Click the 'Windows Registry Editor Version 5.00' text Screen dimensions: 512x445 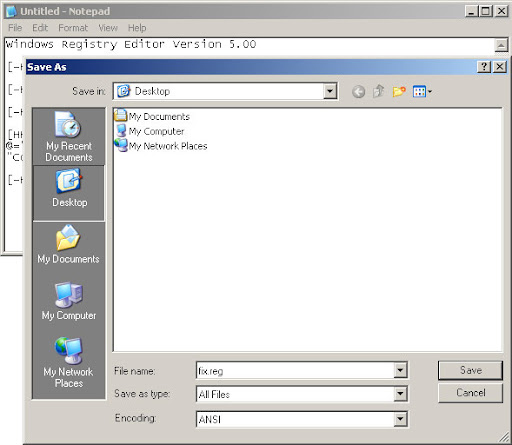pyautogui.click(x=131, y=44)
